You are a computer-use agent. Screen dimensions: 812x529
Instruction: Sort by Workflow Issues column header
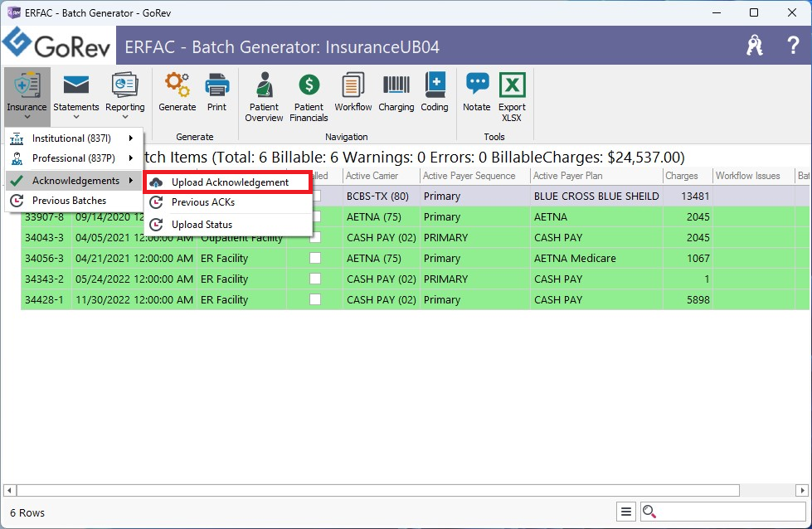tap(754, 176)
